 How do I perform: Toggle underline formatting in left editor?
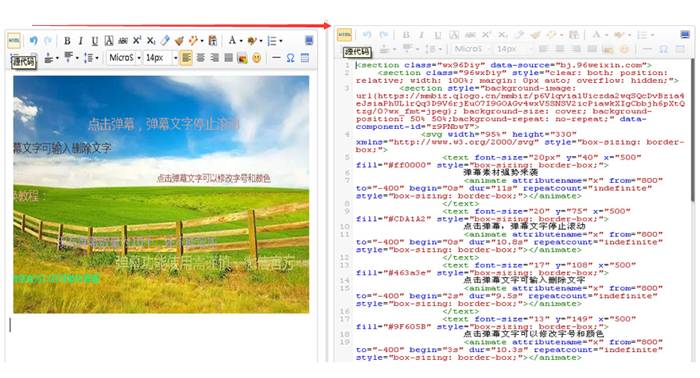tap(95, 41)
